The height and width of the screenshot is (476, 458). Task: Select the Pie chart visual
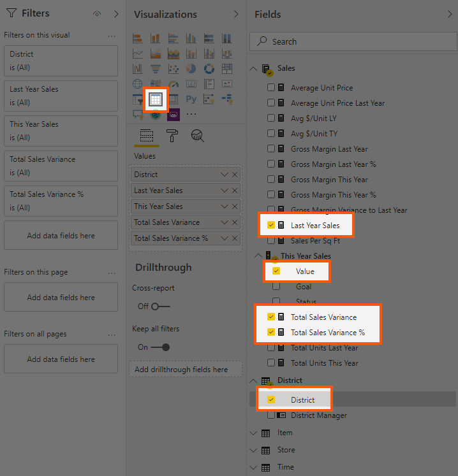point(191,69)
